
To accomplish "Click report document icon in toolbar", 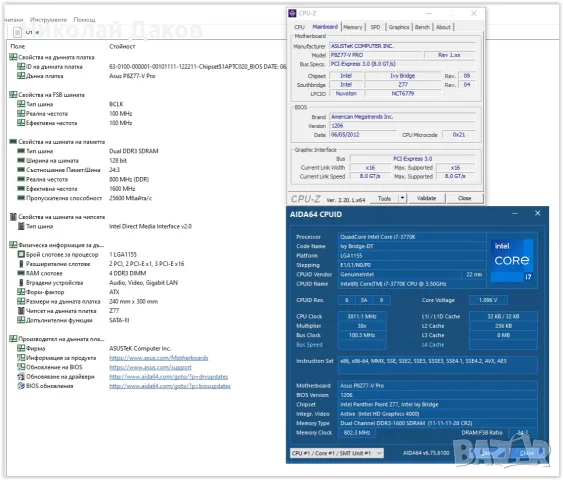I will (x=17, y=32).
